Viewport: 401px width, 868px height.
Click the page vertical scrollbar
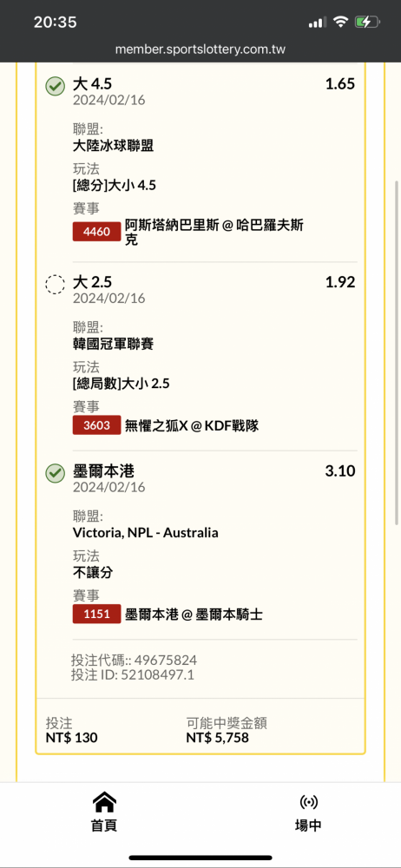click(396, 352)
